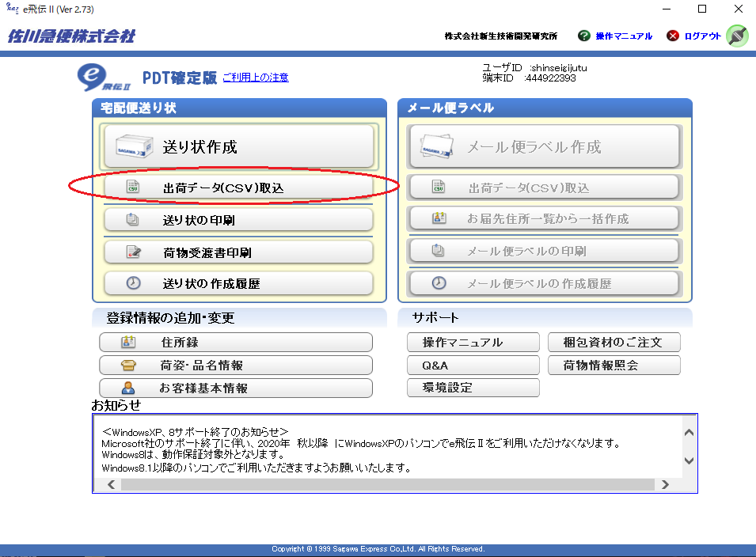Click the clock icon beside 送り状の作成履歴
756x557 pixels.
[133, 282]
